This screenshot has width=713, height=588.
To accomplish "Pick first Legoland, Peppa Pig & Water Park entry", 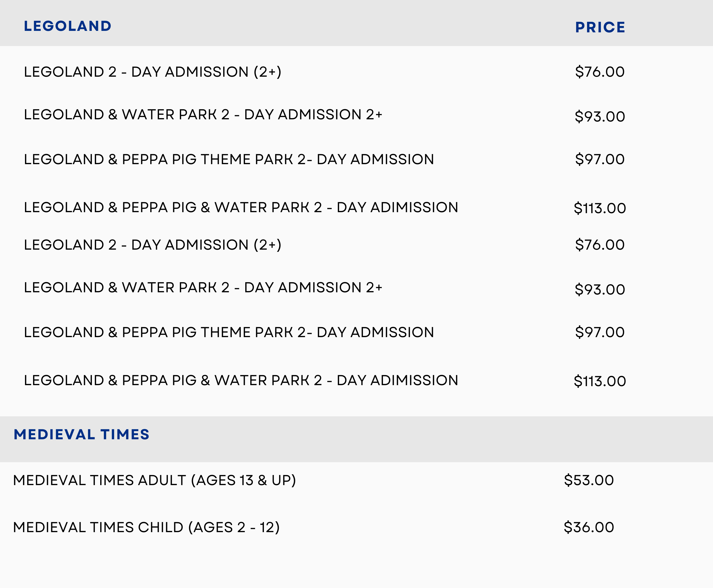I will point(241,207).
